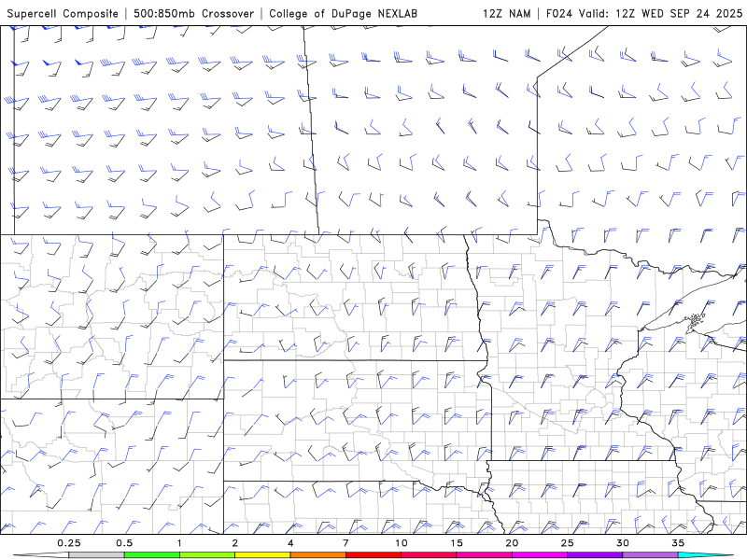This screenshot has height=560, width=747.
Task: Select the crimson segment between 10 and 15
Action: (429, 555)
